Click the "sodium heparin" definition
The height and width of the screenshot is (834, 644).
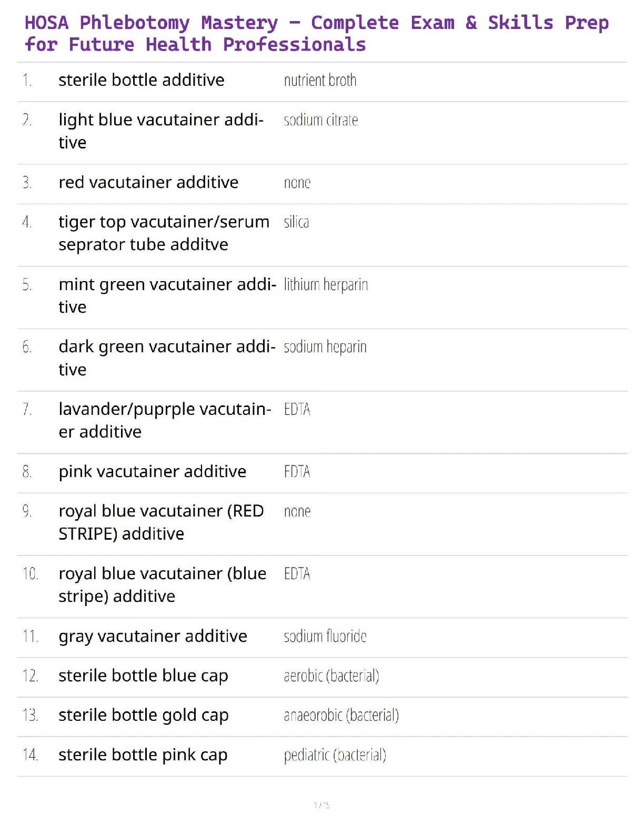(325, 347)
